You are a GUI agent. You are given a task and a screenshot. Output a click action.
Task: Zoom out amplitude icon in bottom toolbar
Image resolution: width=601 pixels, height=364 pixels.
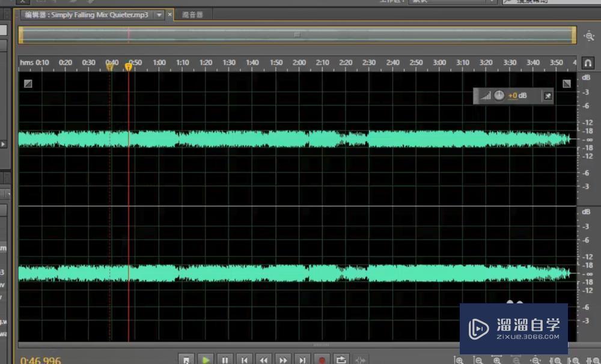pos(478,360)
